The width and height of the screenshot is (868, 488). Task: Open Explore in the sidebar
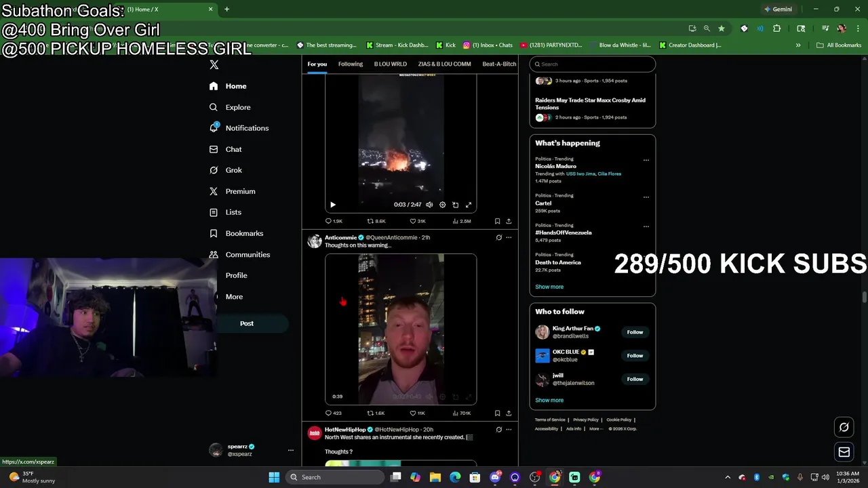pyautogui.click(x=230, y=107)
